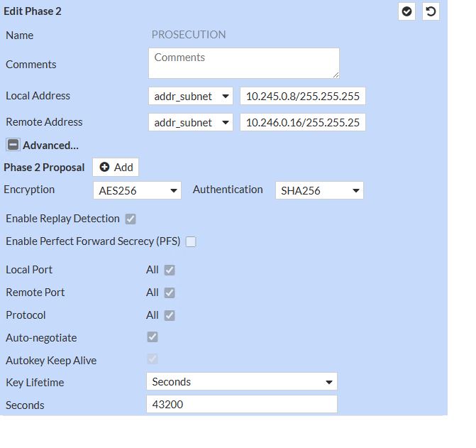Screen dimensions: 476x448
Task: Collapse the Advanced section minus icon
Action: (x=13, y=145)
